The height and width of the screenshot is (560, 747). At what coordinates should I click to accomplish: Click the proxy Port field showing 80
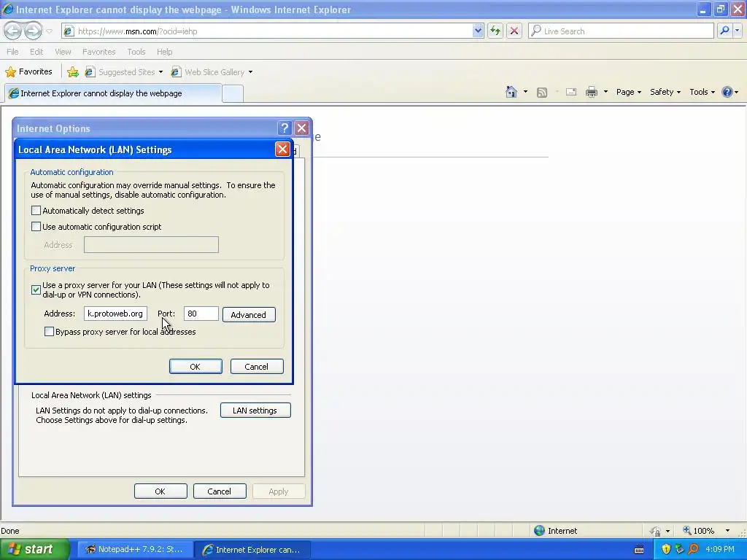point(201,314)
